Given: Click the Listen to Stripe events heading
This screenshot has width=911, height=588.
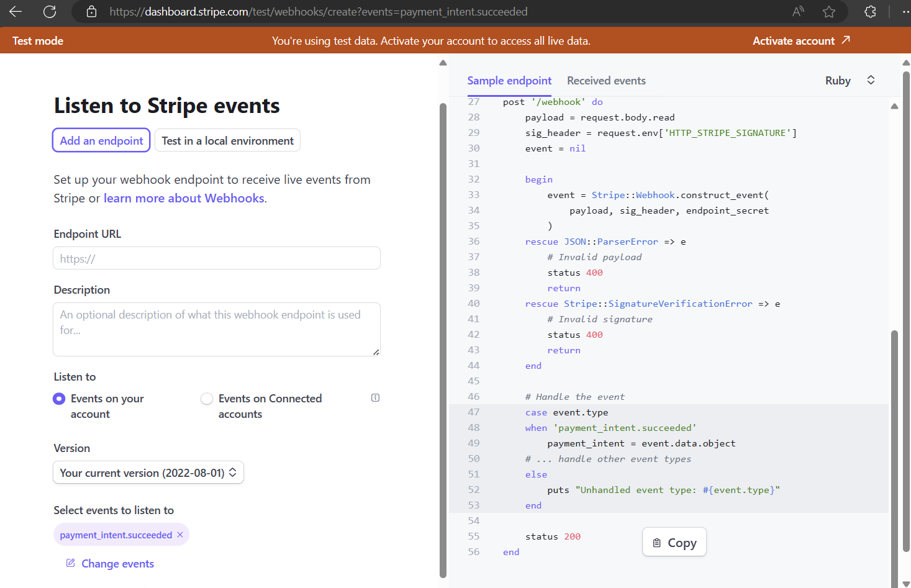Looking at the screenshot, I should (x=166, y=106).
